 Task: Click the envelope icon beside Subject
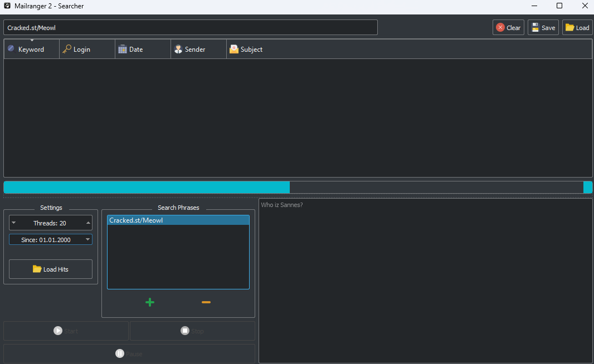click(233, 49)
